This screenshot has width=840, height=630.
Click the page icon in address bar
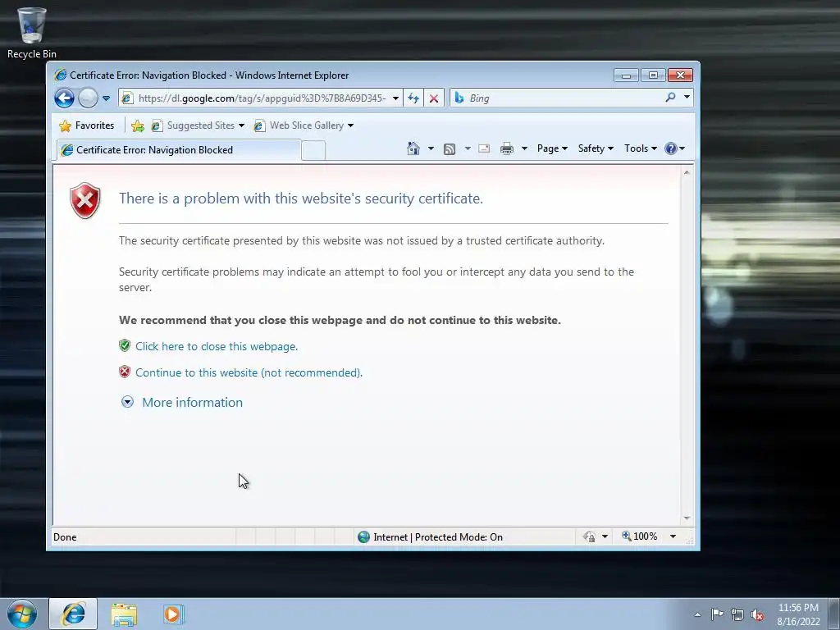point(127,98)
